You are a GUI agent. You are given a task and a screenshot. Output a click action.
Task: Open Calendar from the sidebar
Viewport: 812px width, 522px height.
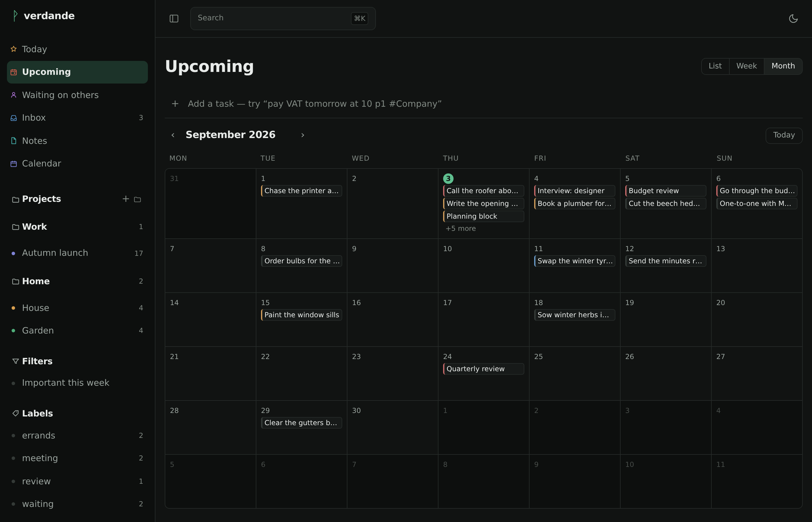pyautogui.click(x=77, y=163)
